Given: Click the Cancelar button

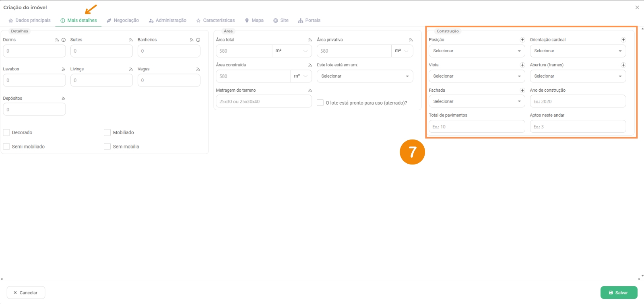Looking at the screenshot, I should click(26, 293).
